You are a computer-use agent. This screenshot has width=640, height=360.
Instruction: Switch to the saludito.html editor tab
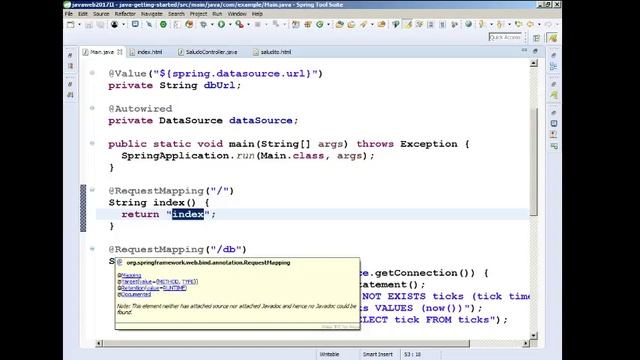[272, 52]
